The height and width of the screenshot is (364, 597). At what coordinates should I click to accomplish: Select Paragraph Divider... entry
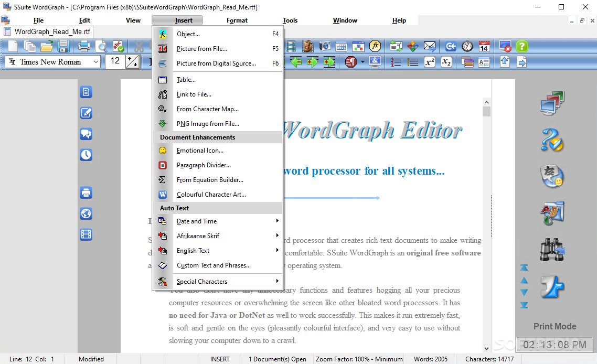[x=218, y=165]
